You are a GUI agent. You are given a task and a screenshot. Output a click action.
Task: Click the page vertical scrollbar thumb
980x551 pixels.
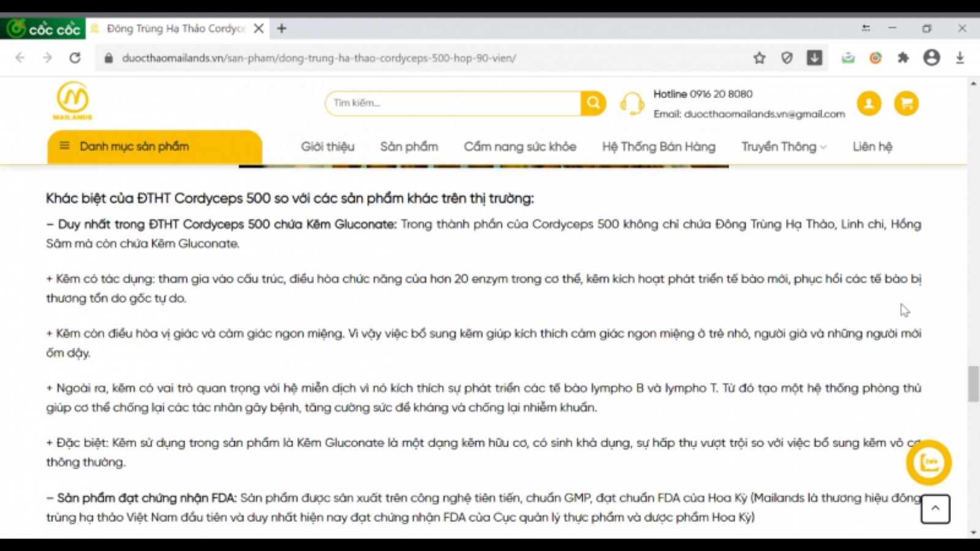(973, 384)
